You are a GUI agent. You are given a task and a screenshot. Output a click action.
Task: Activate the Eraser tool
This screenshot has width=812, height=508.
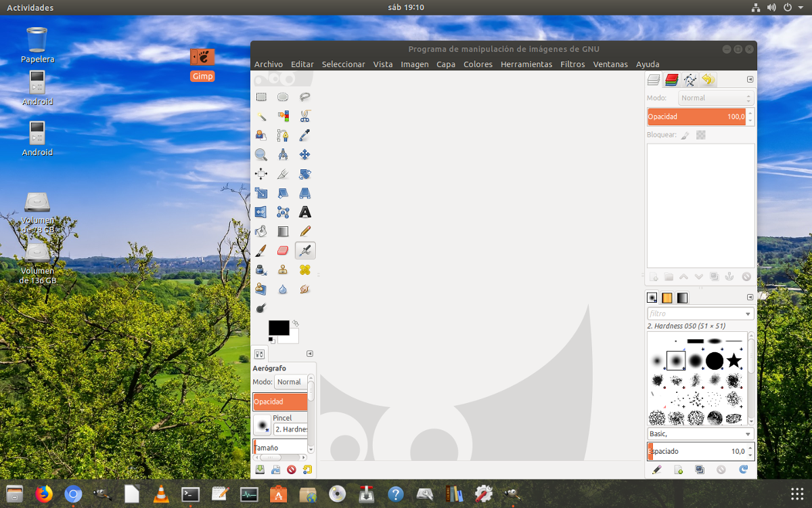tap(283, 250)
